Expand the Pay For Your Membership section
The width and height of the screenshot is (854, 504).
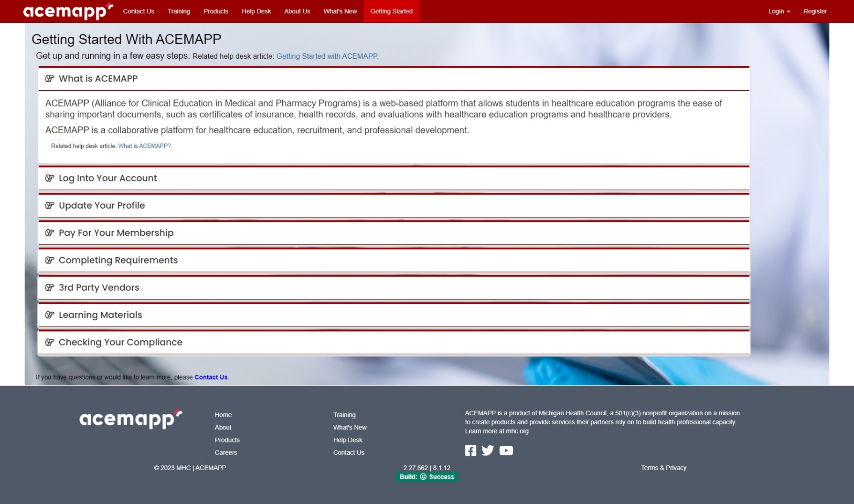(x=394, y=233)
